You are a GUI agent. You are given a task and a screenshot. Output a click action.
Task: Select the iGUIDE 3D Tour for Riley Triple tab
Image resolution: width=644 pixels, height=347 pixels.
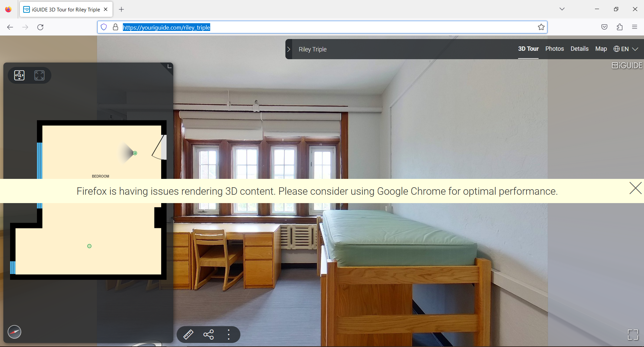tap(66, 9)
